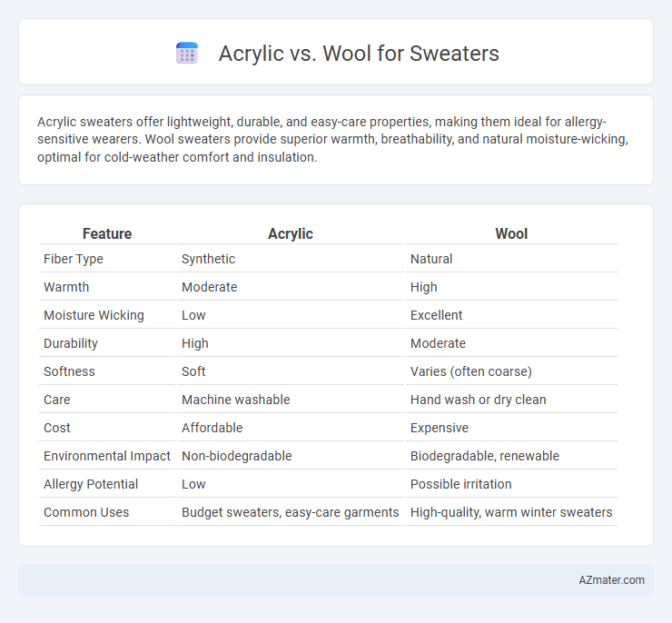Select 'High' in the Durability row

click(195, 343)
